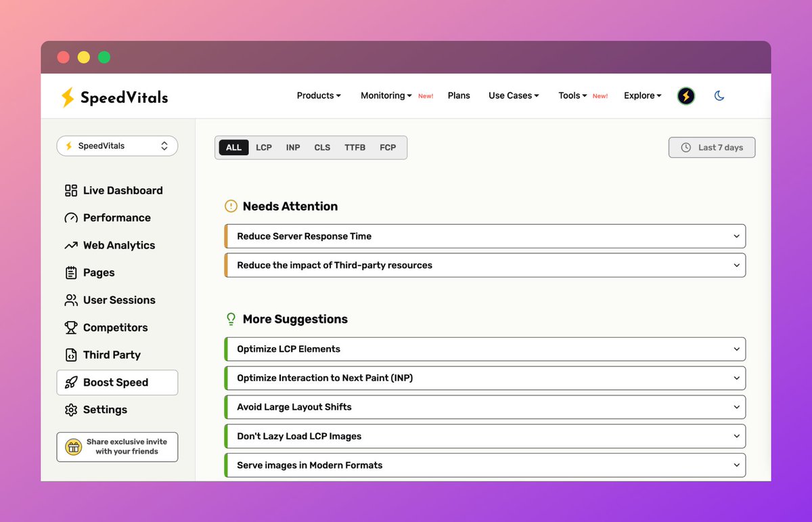Click the yellow window minimize button
The height and width of the screenshot is (522, 812).
pyautogui.click(x=84, y=58)
